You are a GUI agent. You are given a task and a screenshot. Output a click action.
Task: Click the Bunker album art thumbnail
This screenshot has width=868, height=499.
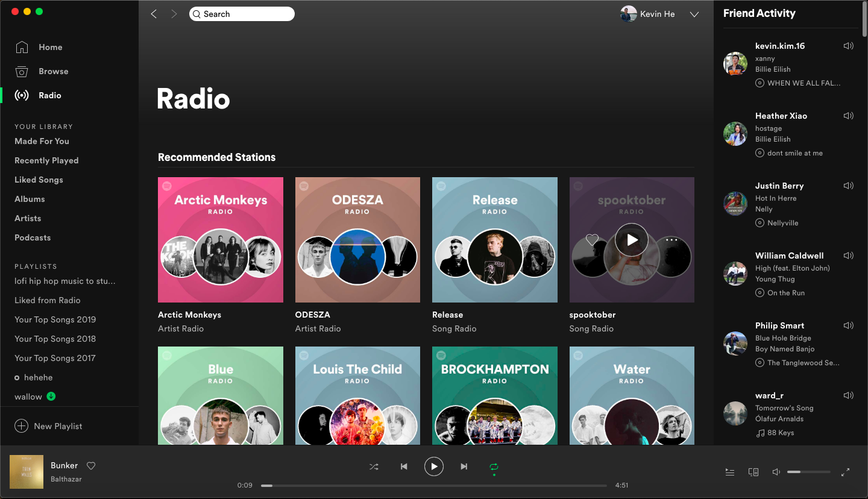[27, 472]
